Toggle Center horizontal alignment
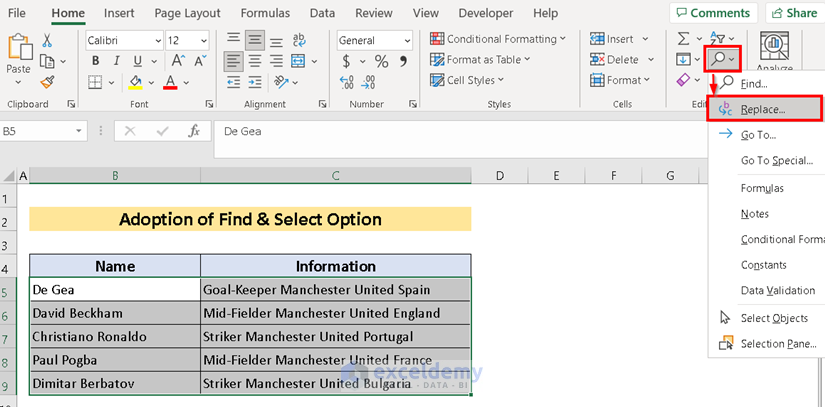 click(254, 61)
